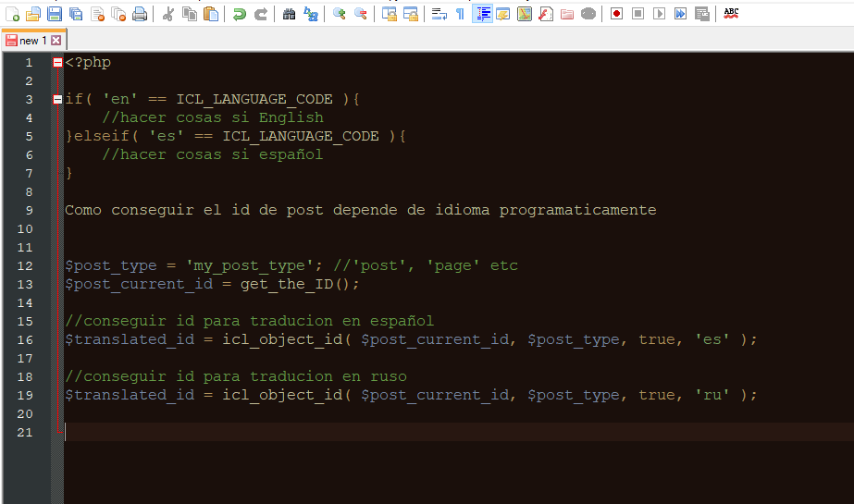Click the 'ru' argument on line 19

(712, 396)
